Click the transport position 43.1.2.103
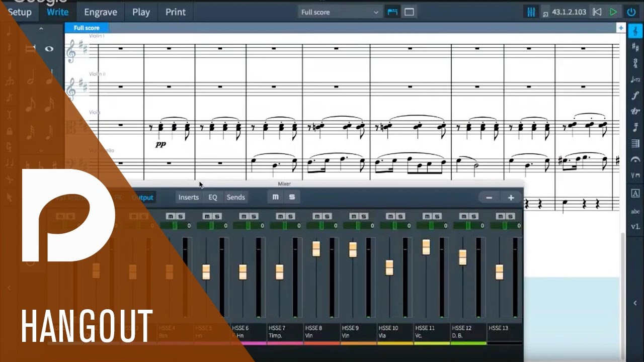Viewport: 644px width, 362px height. pyautogui.click(x=569, y=12)
